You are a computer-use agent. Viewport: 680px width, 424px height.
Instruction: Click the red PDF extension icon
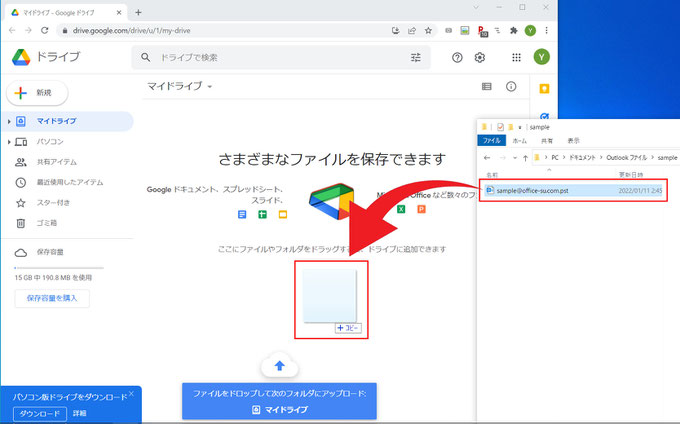pyautogui.click(x=482, y=31)
